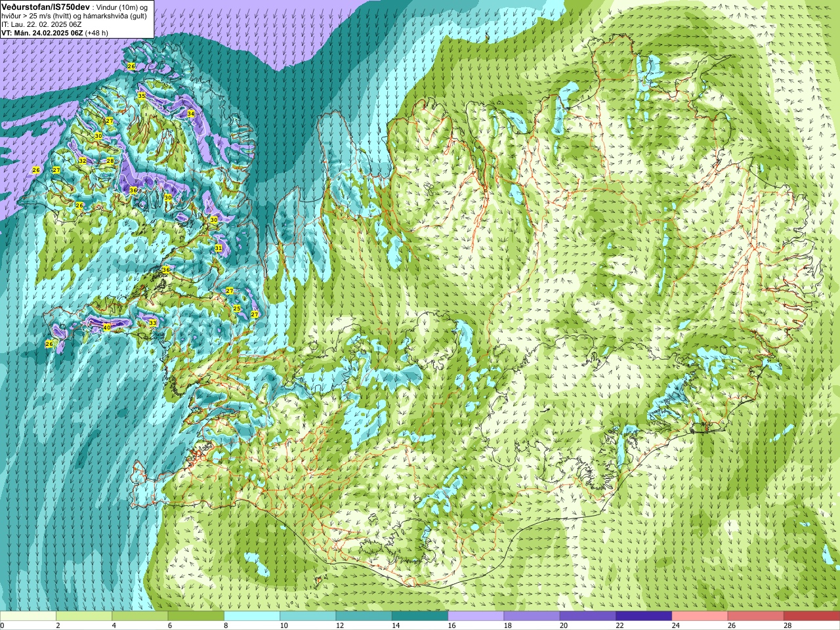Click the legend scale value 12
Image resolution: width=840 pixels, height=630 pixels.
tap(340, 625)
